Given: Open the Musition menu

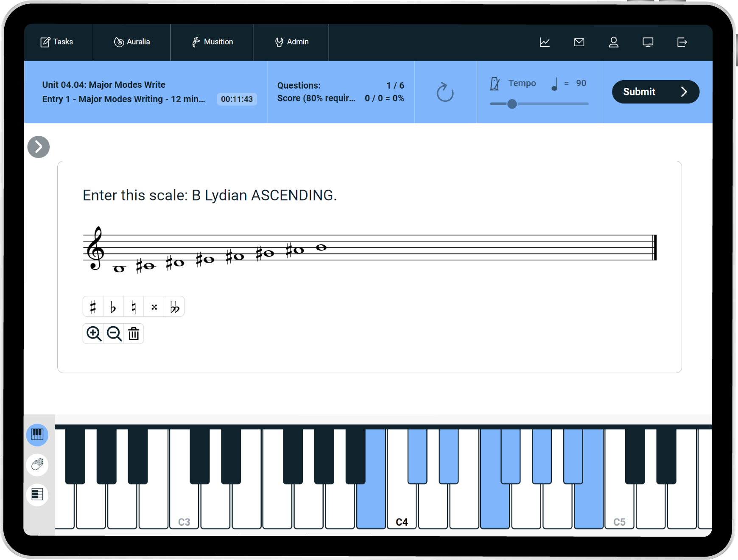Looking at the screenshot, I should tap(212, 42).
